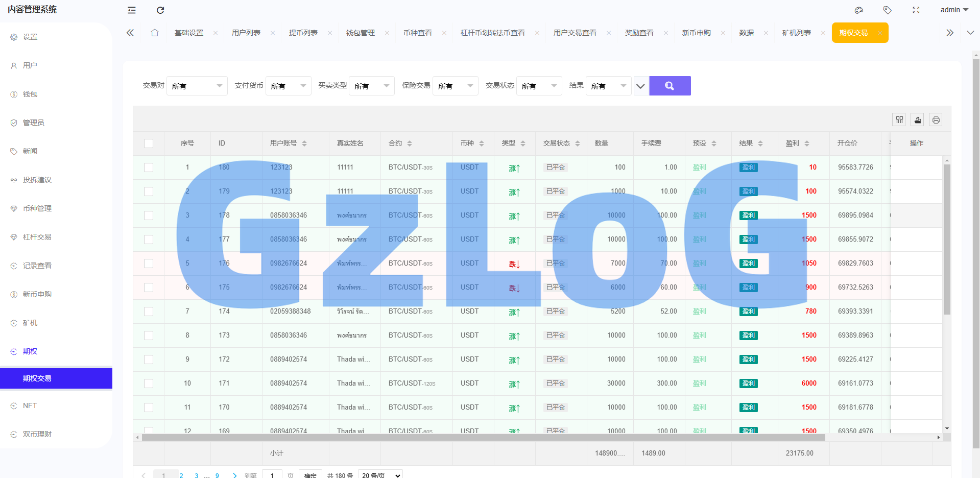The width and height of the screenshot is (980, 478).
Task: Expand the 支付货币 dropdown
Action: pyautogui.click(x=288, y=86)
